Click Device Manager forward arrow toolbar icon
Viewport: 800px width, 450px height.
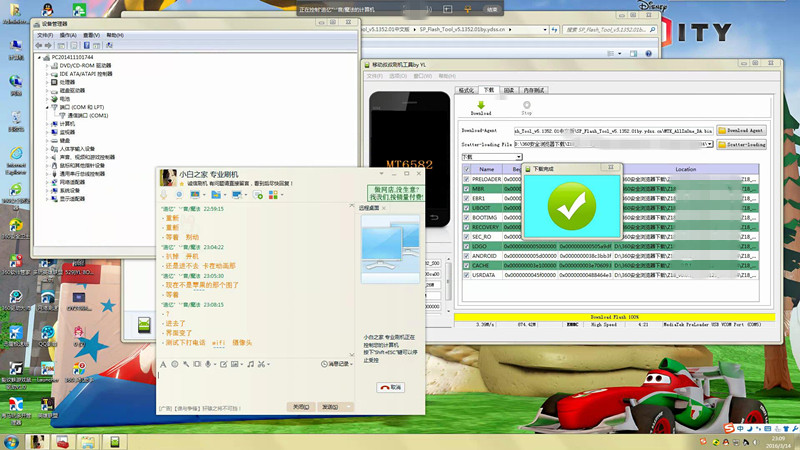click(x=47, y=45)
